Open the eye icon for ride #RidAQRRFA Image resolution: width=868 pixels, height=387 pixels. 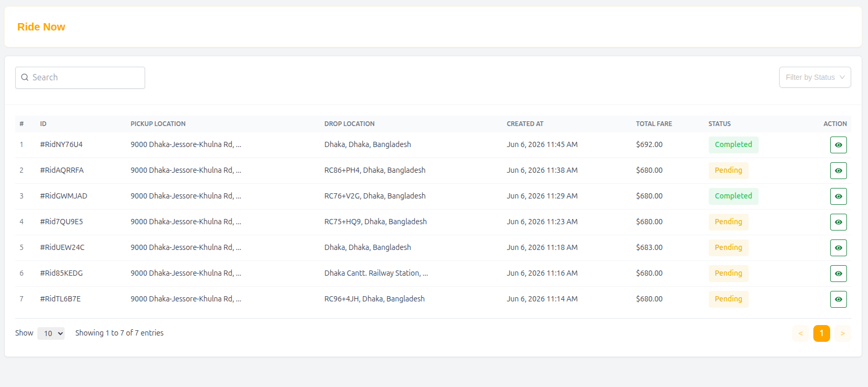click(838, 171)
